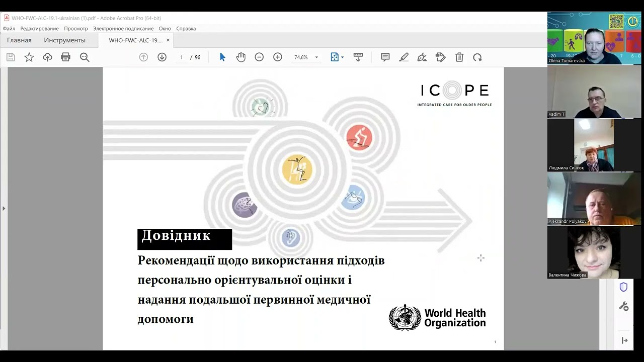This screenshot has width=644, height=362.
Task: Click the current page number field
Action: click(182, 57)
